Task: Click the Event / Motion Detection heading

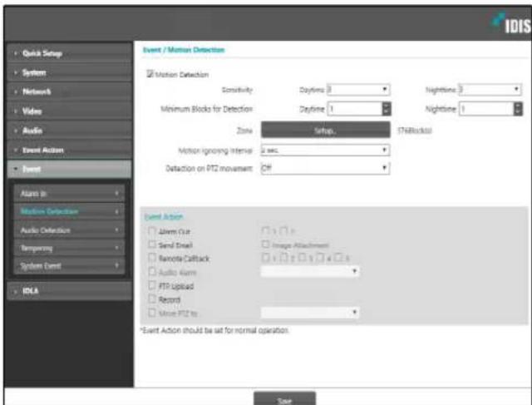Action: pyautogui.click(x=184, y=50)
